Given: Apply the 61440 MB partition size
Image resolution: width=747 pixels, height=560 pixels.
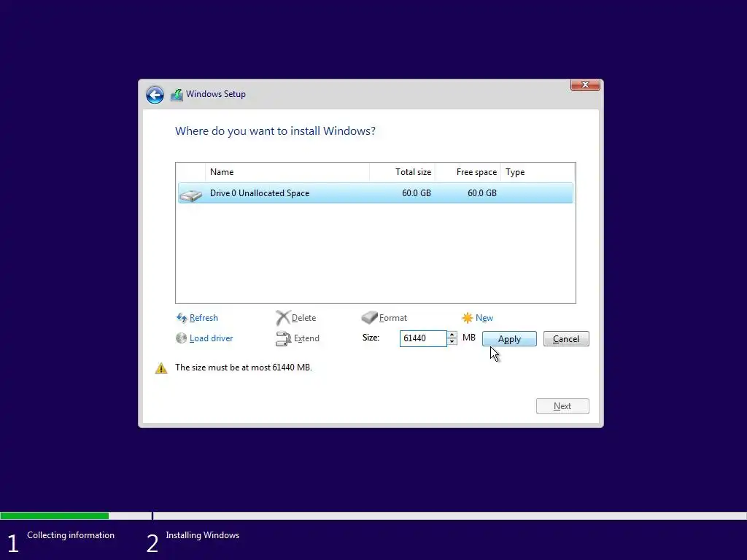Looking at the screenshot, I should click(509, 339).
